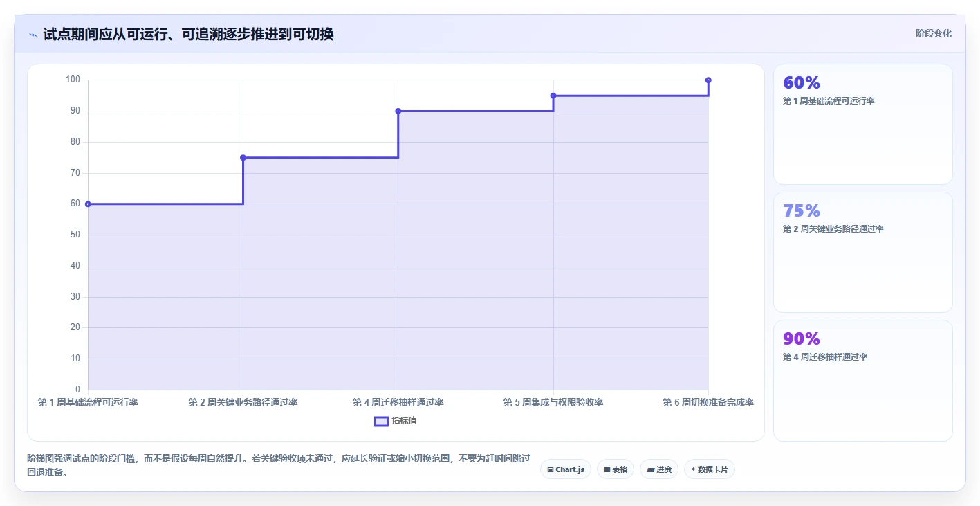Click the chart title 试点期间应从可运行

click(x=188, y=34)
